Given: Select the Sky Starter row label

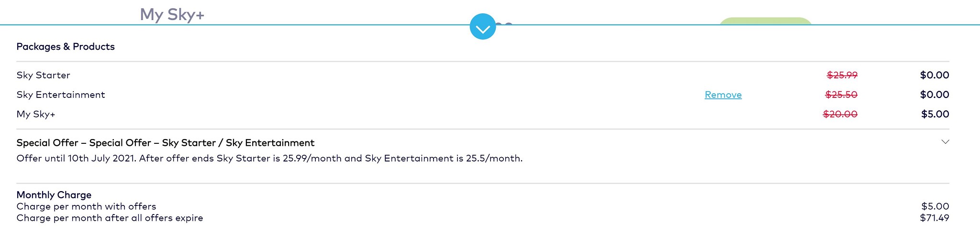Looking at the screenshot, I should tap(43, 75).
